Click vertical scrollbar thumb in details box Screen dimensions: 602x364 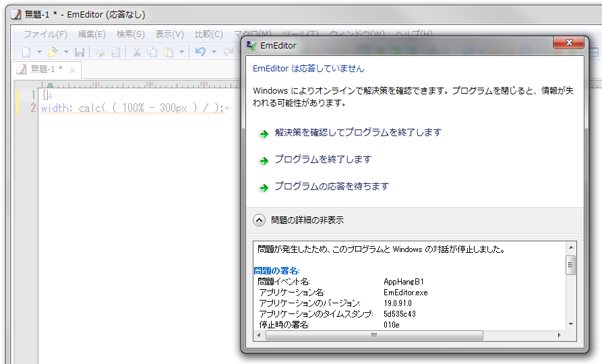pos(571,265)
